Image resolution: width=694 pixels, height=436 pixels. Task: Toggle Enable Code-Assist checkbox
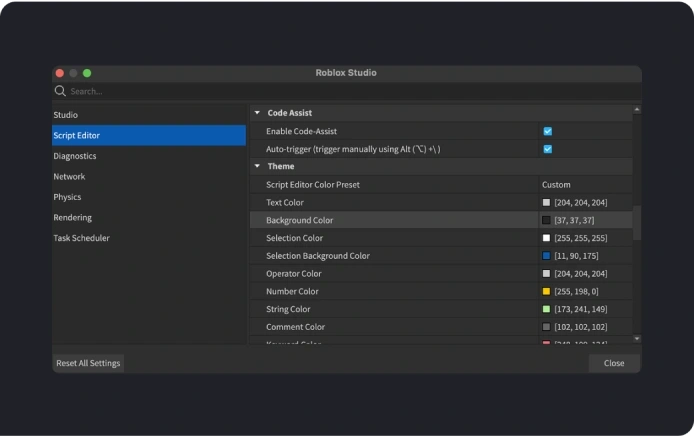pos(547,131)
